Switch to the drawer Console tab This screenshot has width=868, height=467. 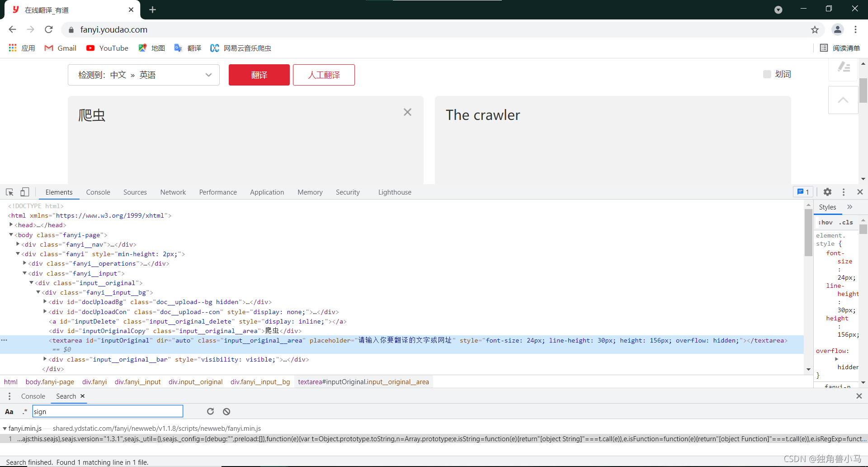point(33,396)
